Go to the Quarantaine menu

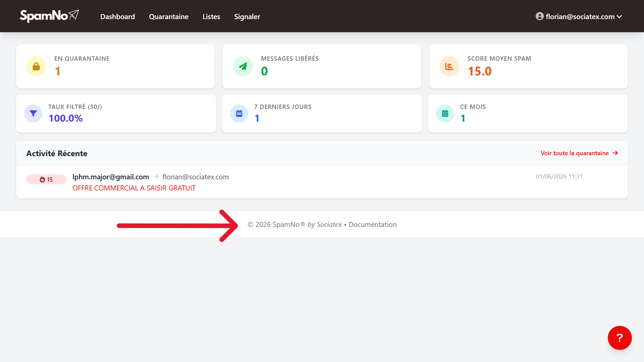(169, 16)
